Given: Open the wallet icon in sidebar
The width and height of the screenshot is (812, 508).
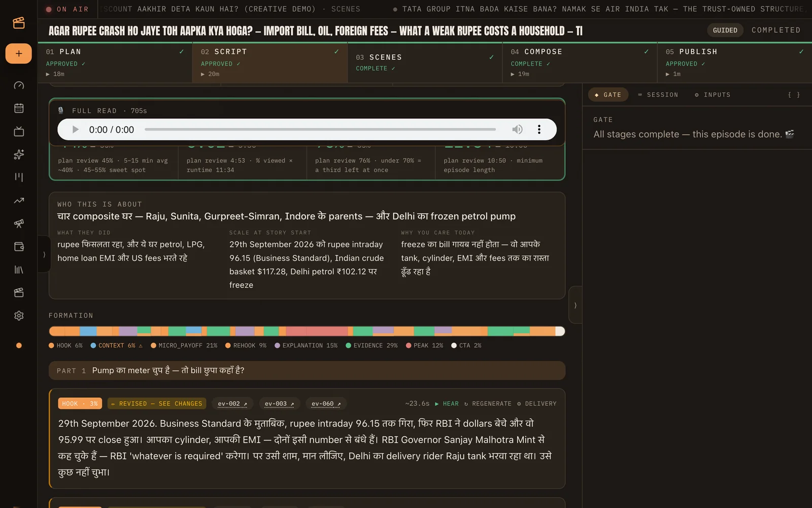Looking at the screenshot, I should (19, 246).
